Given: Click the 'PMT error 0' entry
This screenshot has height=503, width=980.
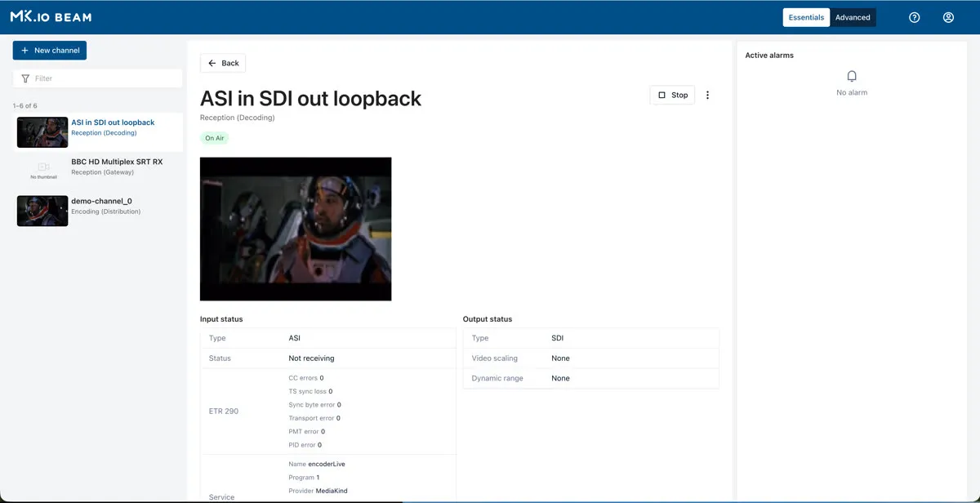Looking at the screenshot, I should tap(306, 431).
